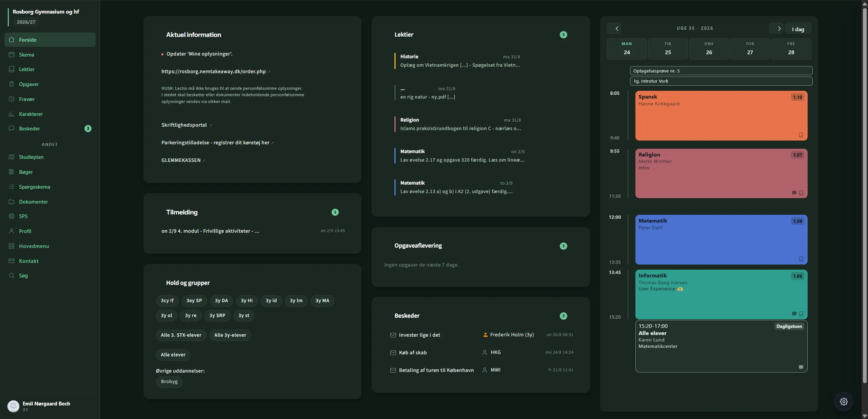Jump to today with 'I dag'
The width and height of the screenshot is (868, 419).
click(x=798, y=29)
